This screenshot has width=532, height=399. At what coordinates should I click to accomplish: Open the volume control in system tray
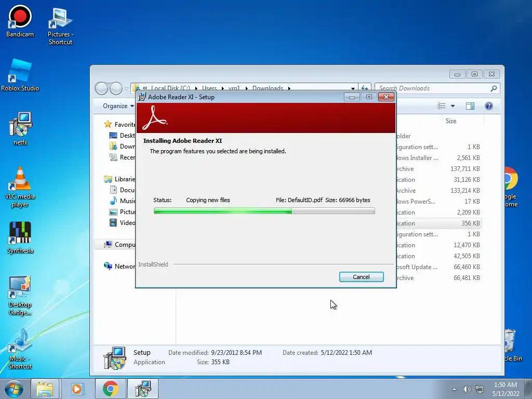pos(467,389)
